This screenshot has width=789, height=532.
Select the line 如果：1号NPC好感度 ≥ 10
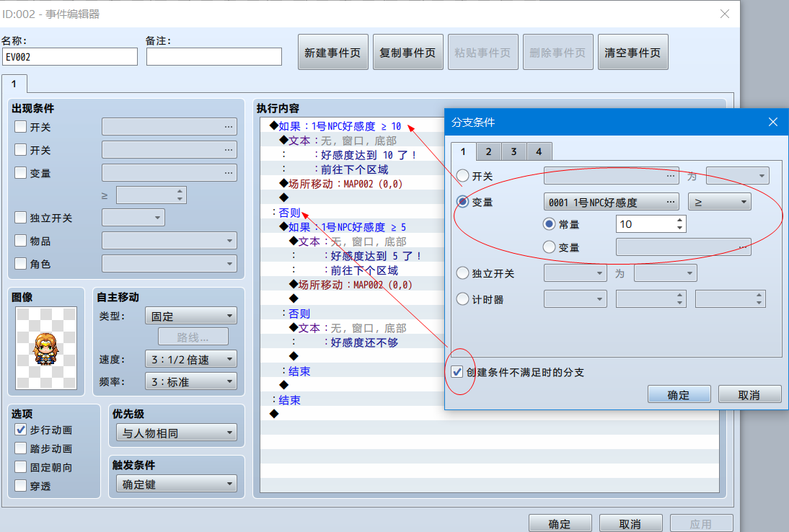(x=335, y=125)
